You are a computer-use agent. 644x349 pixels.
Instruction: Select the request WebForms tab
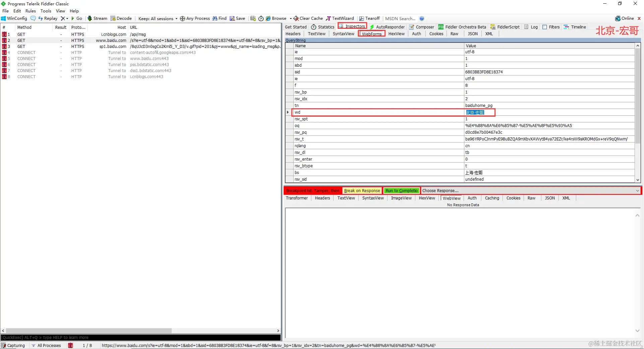(x=372, y=34)
